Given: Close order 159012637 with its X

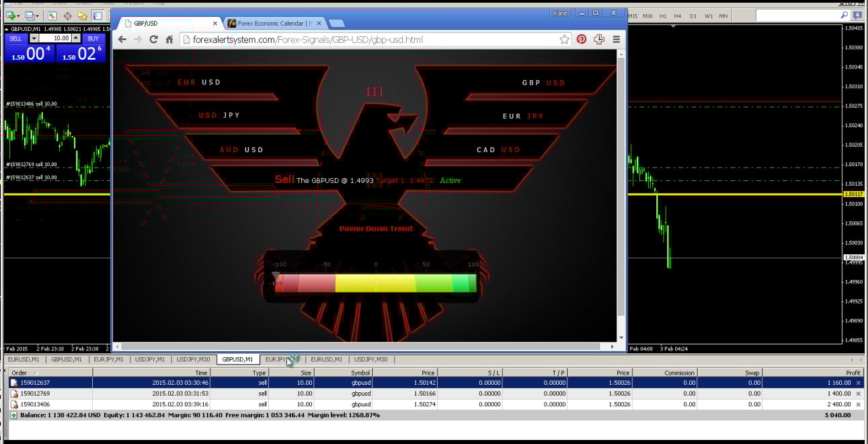Looking at the screenshot, I should pos(859,383).
